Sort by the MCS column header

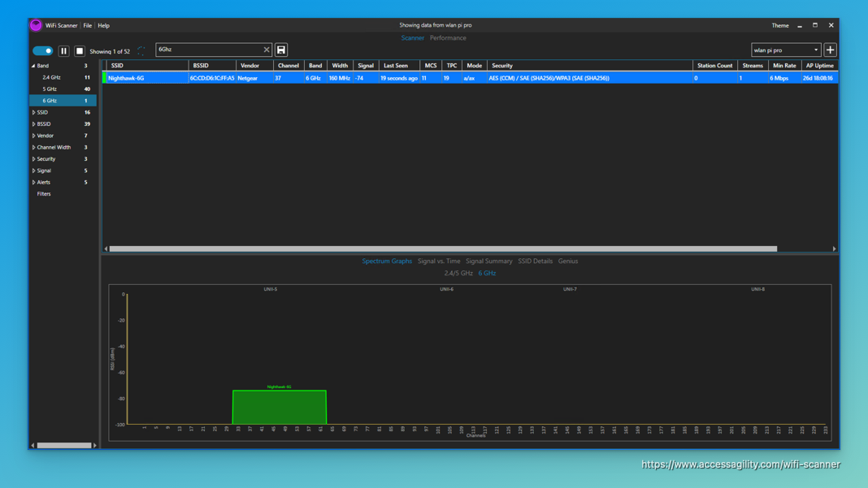click(431, 66)
